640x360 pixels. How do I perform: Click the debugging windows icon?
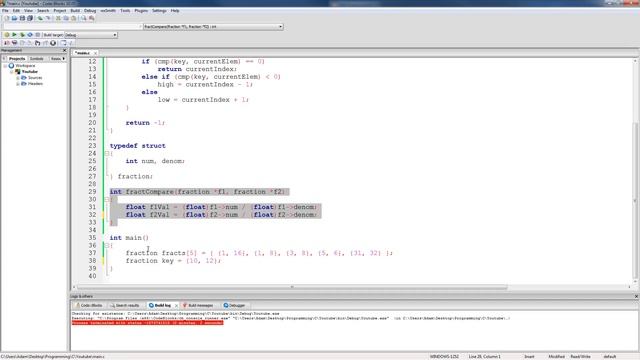pyautogui.click(x=63, y=43)
